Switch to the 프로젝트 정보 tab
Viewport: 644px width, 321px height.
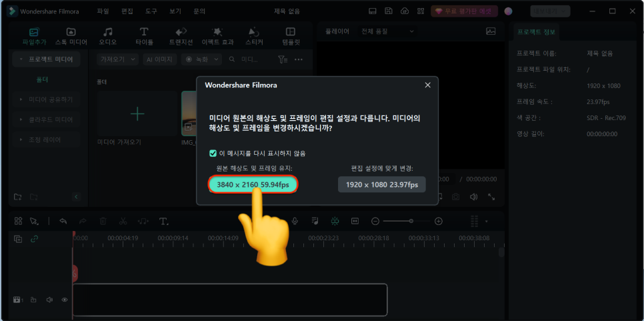(x=536, y=31)
